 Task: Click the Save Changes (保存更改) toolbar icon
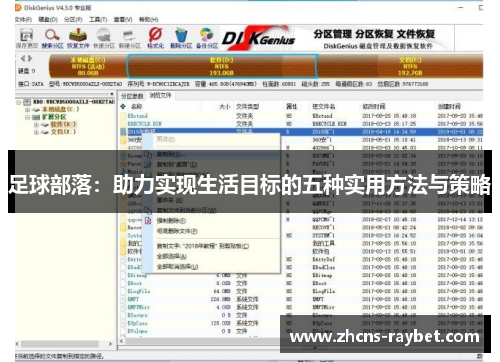click(26, 35)
